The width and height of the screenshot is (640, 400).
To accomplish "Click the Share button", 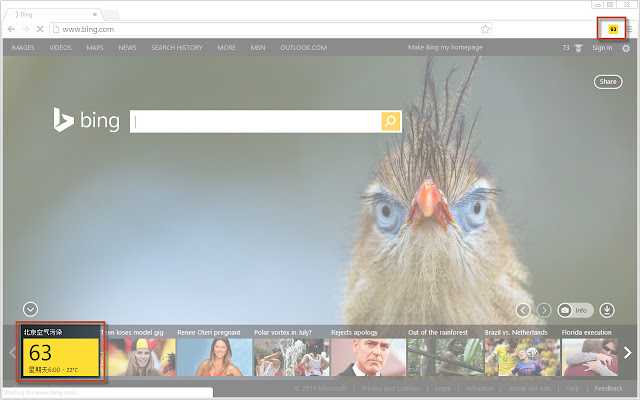I will [x=608, y=82].
